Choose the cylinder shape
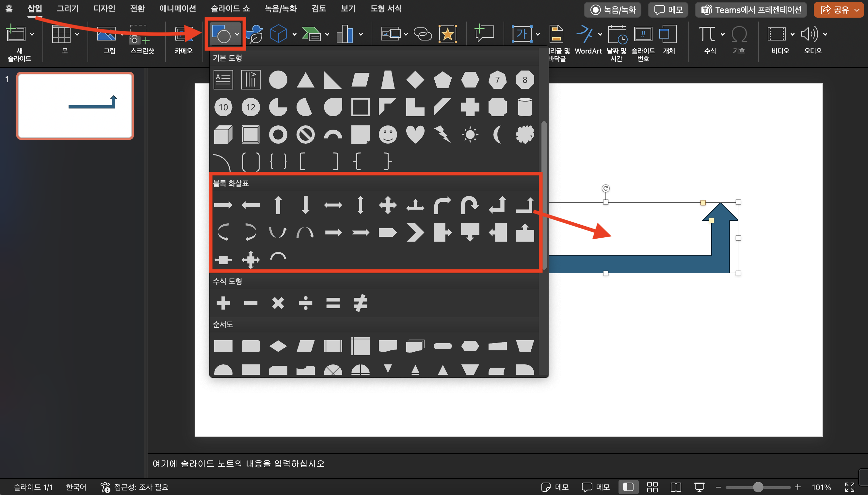 coord(524,107)
